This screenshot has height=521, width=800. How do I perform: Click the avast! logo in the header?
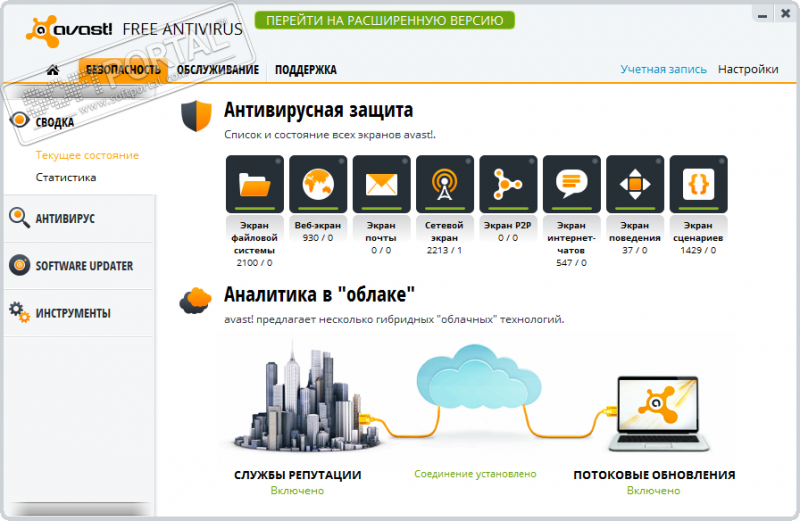[69, 31]
